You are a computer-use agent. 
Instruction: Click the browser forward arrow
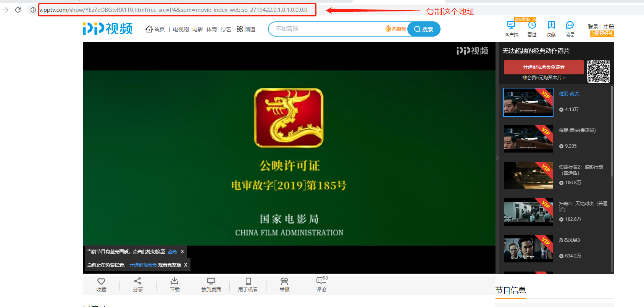pos(6,10)
